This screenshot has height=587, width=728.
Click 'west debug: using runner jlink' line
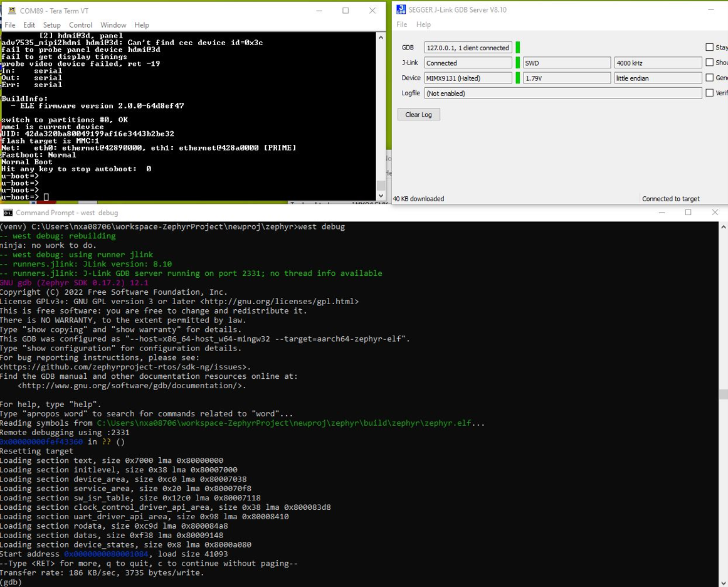[76, 255]
